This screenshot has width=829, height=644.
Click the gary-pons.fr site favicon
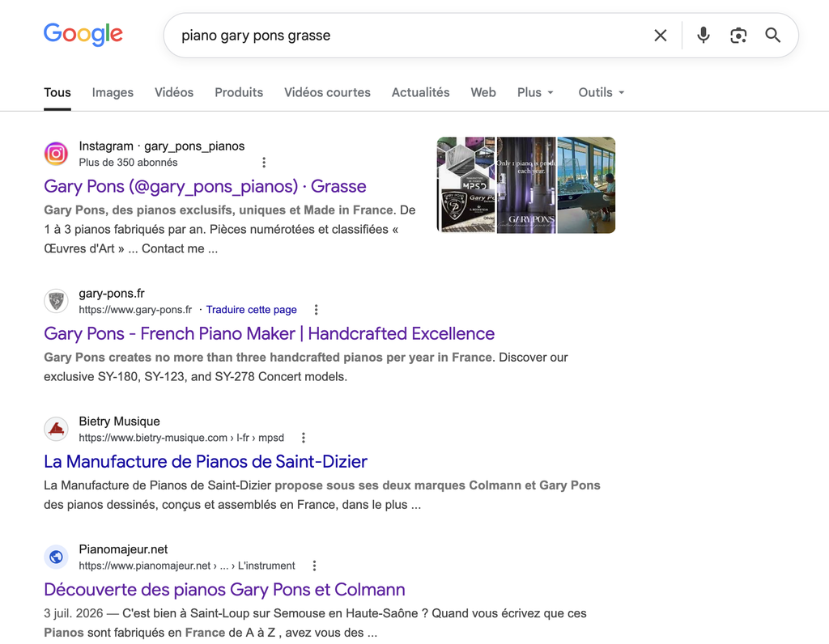click(x=56, y=301)
